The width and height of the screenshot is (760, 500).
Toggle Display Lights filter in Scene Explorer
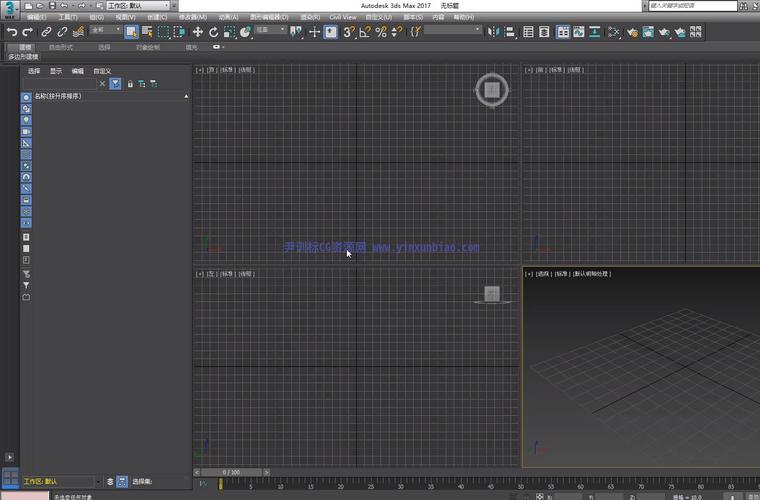tap(26, 120)
